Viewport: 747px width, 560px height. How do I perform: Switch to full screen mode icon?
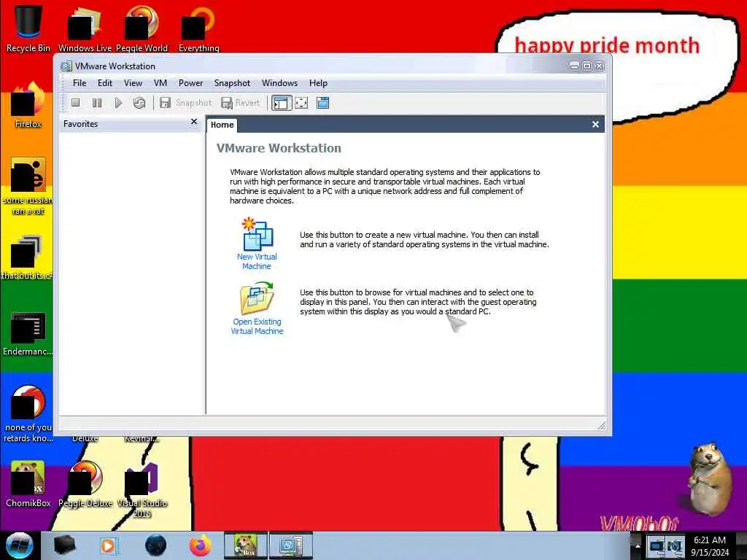tap(301, 103)
